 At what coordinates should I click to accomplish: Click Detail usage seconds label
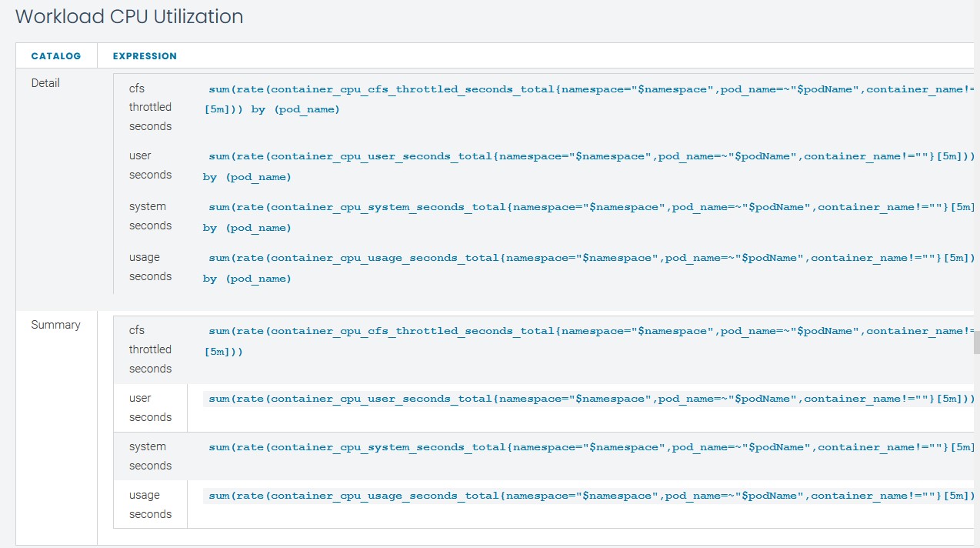150,266
